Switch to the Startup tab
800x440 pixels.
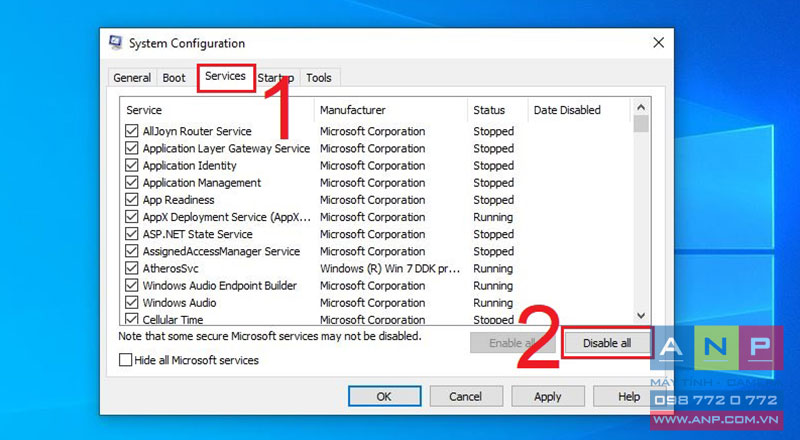tap(276, 78)
